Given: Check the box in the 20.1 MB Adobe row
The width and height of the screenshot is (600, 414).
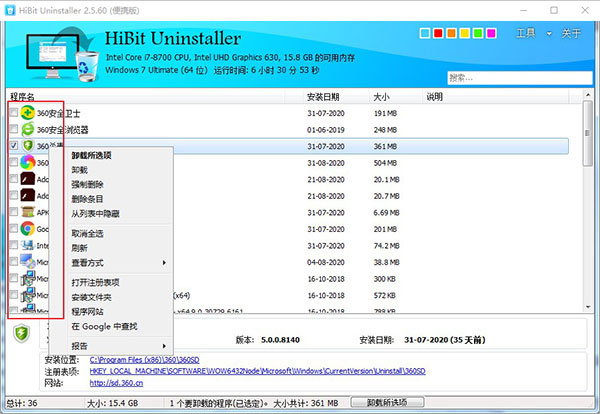Looking at the screenshot, I should tap(14, 179).
